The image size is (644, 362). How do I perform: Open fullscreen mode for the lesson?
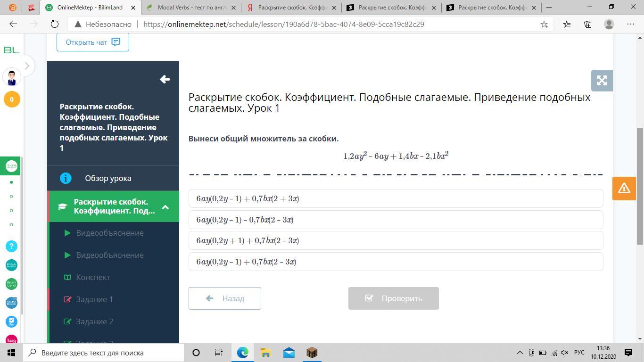602,81
